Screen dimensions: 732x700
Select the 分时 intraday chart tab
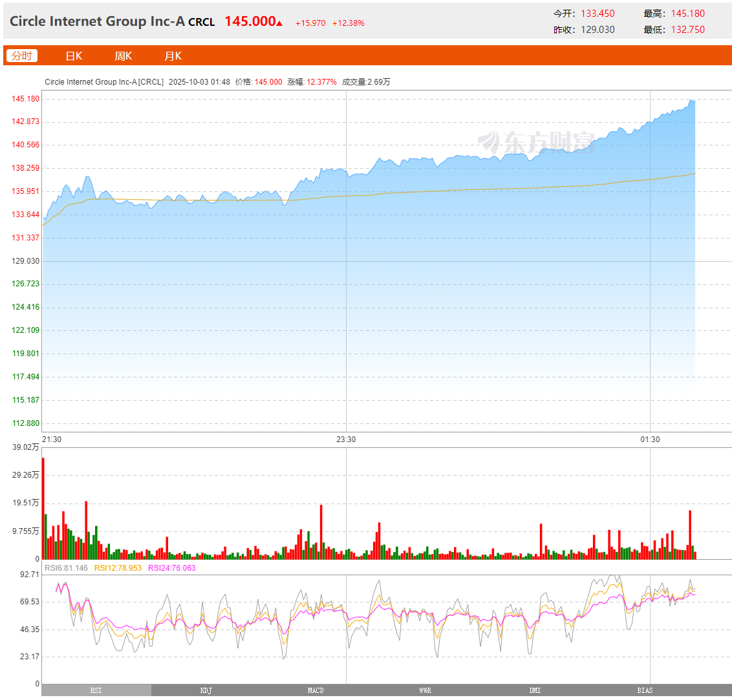point(21,56)
